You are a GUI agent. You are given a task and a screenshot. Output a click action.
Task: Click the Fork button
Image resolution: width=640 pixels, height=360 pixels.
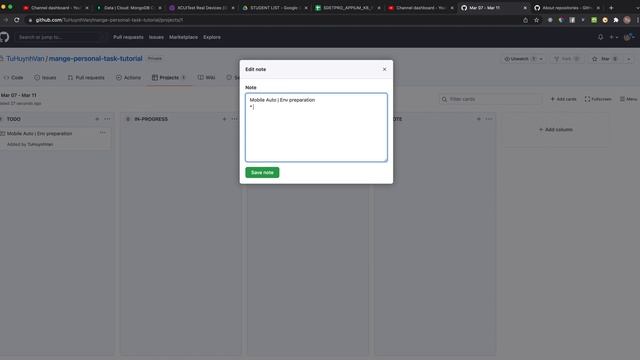pyautogui.click(x=567, y=59)
